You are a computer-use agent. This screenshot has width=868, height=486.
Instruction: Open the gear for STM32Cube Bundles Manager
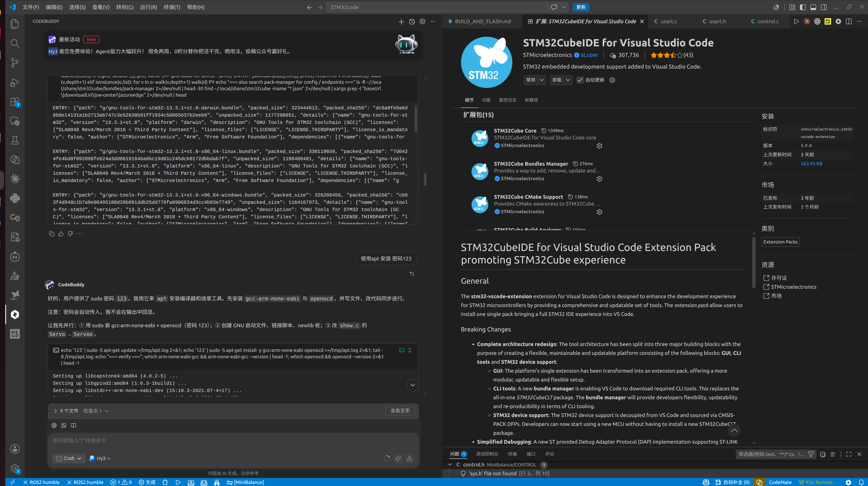pyautogui.click(x=599, y=179)
